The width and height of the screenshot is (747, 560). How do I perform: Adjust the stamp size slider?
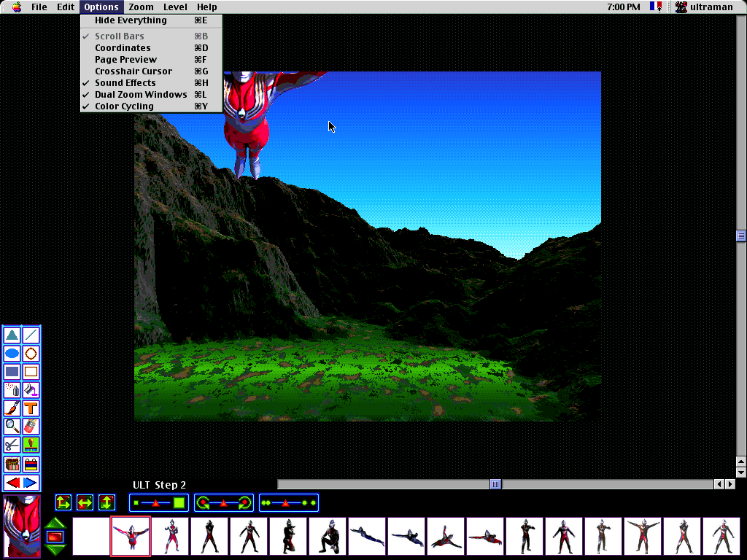(x=159, y=502)
